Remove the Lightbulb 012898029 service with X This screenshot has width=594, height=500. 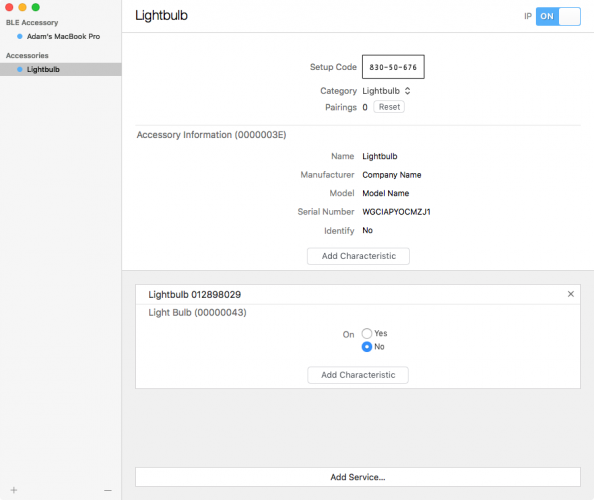click(571, 294)
